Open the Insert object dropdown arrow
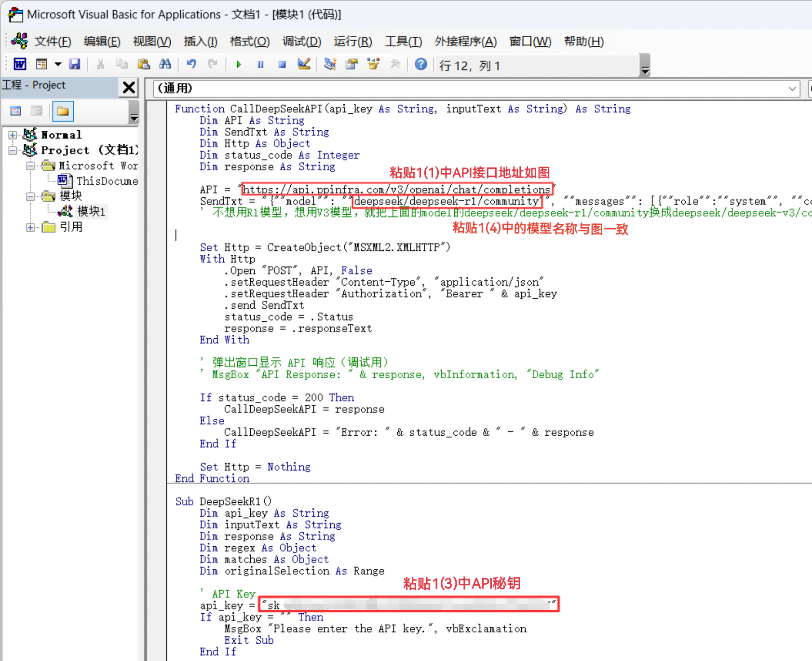This screenshot has height=661, width=812. 58,64
